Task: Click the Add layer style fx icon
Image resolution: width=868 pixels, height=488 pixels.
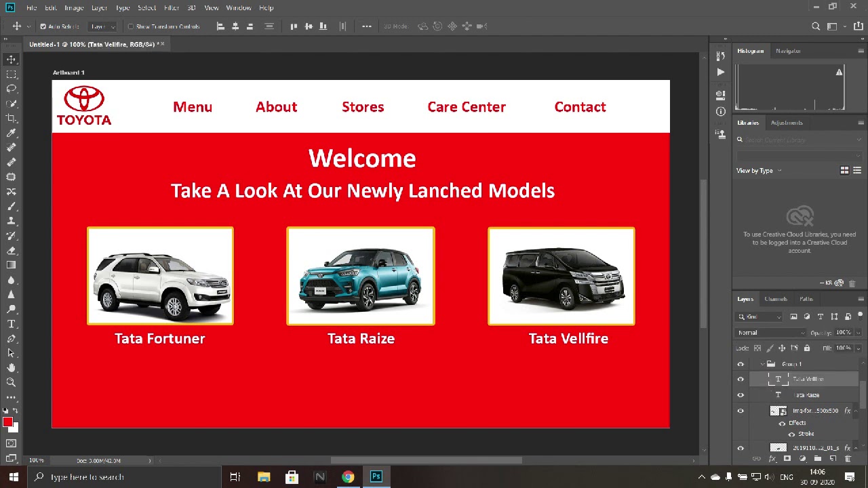Action: (772, 459)
